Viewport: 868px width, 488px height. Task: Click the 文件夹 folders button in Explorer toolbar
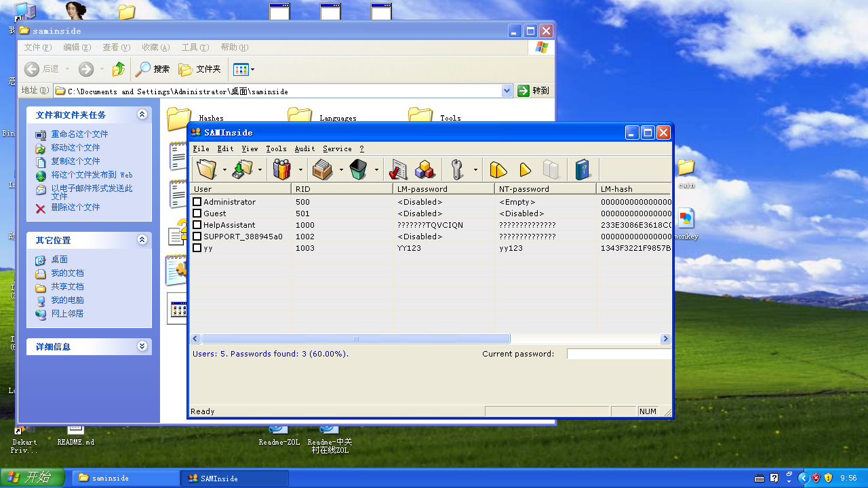200,69
